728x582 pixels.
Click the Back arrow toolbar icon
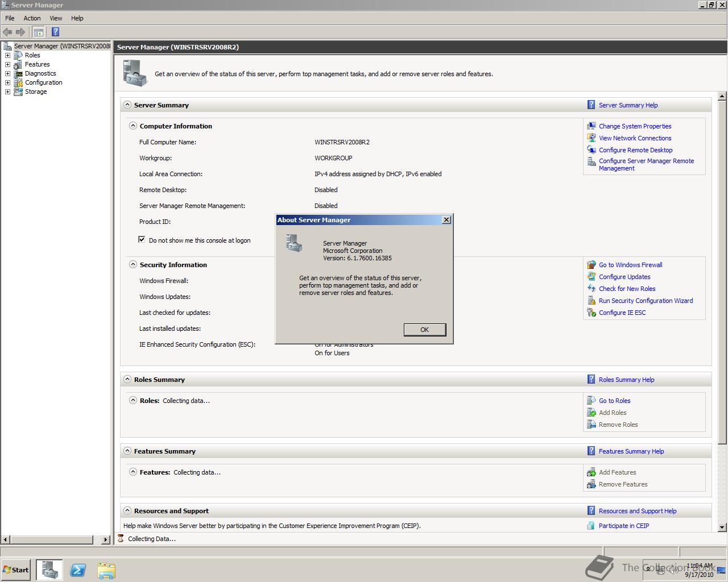click(x=7, y=32)
